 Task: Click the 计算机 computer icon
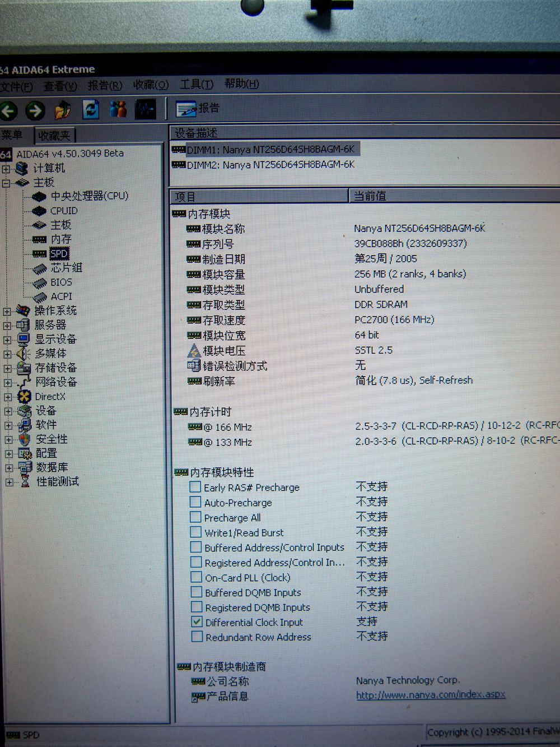22,168
